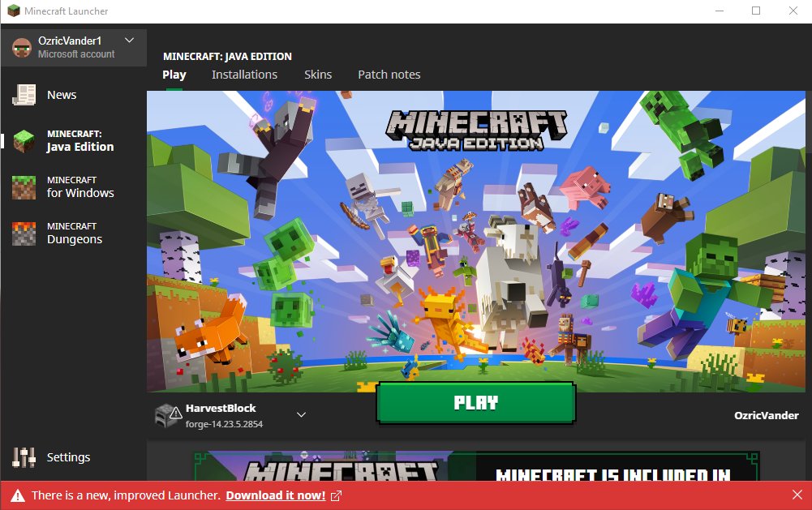
Task: Click the external link icon after Download it now
Action: tap(336, 496)
